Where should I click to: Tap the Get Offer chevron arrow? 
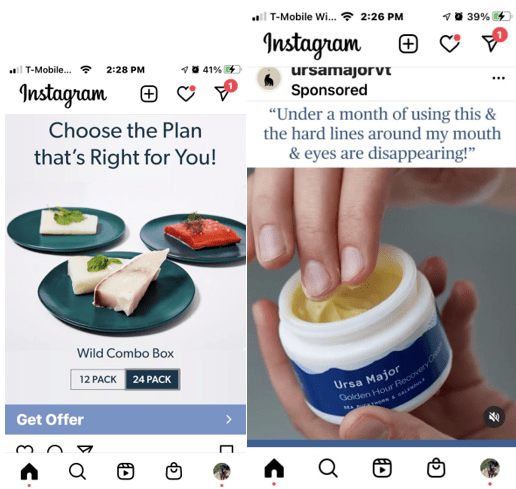click(x=229, y=419)
